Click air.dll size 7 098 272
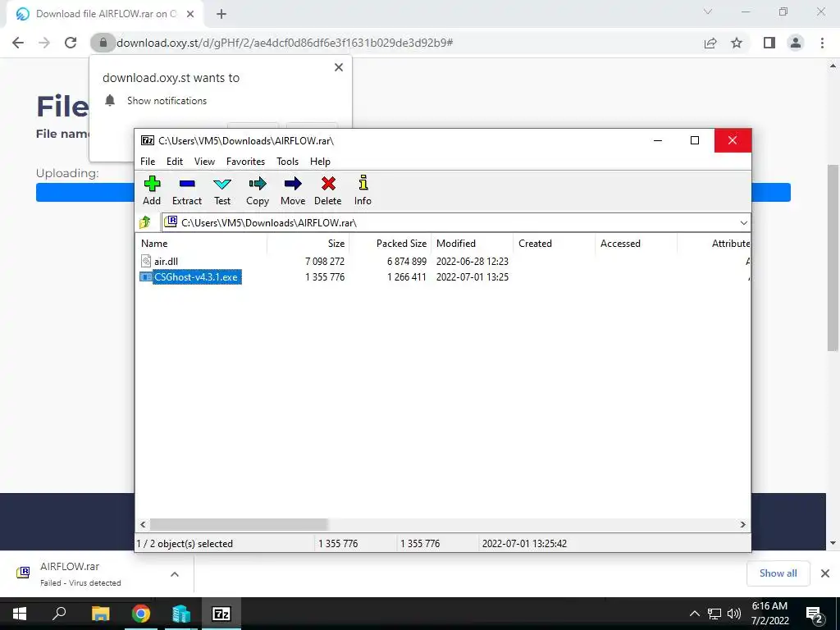Screen dimensions: 840x630 325,262
